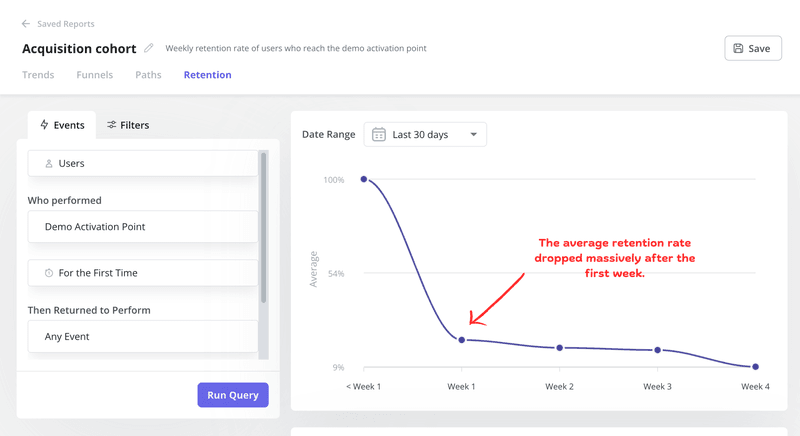Click the clock icon in First Time field
The height and width of the screenshot is (436, 800).
(48, 273)
